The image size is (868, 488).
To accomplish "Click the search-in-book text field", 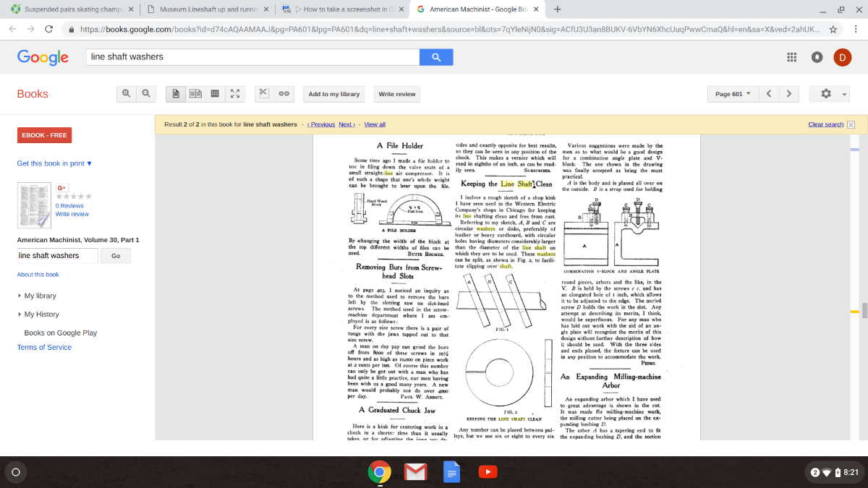I will (58, 256).
